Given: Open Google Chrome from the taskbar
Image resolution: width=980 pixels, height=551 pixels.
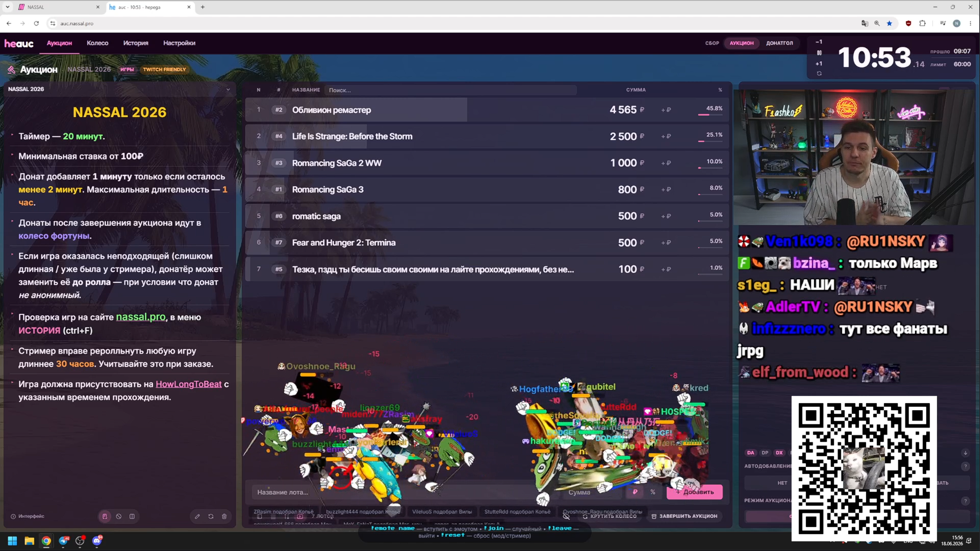Looking at the screenshot, I should 46,540.
